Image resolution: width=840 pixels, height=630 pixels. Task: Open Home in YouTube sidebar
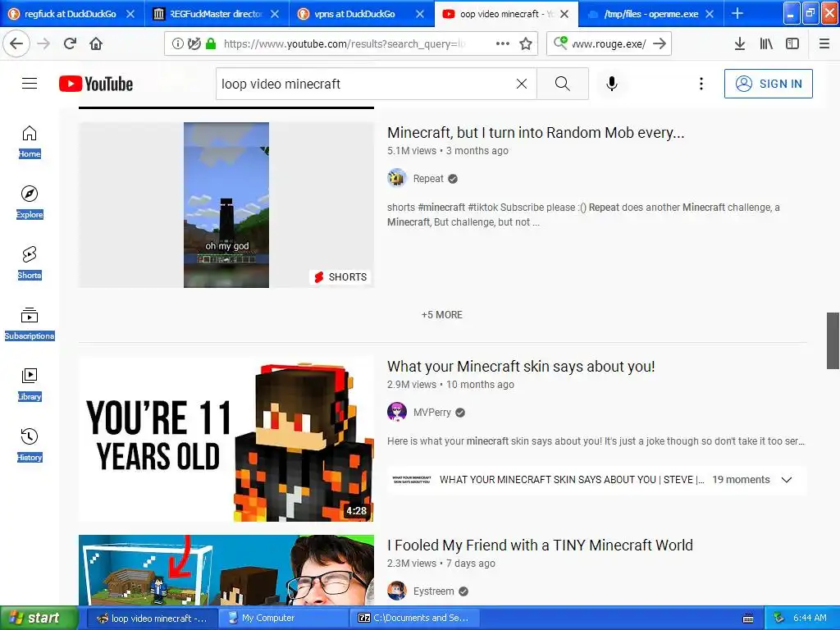coord(30,142)
